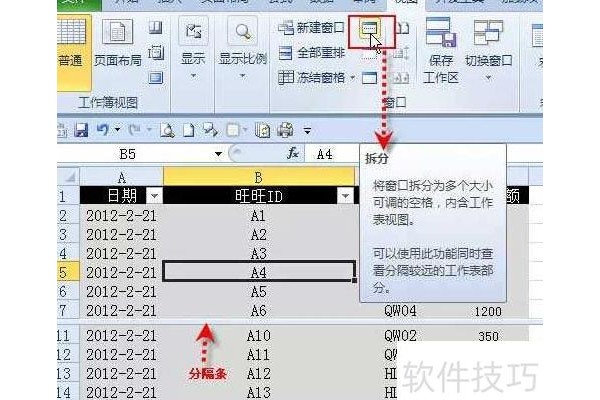Switch to 页面布局 page layout view
Screen dimensions: 600x400
point(118,44)
